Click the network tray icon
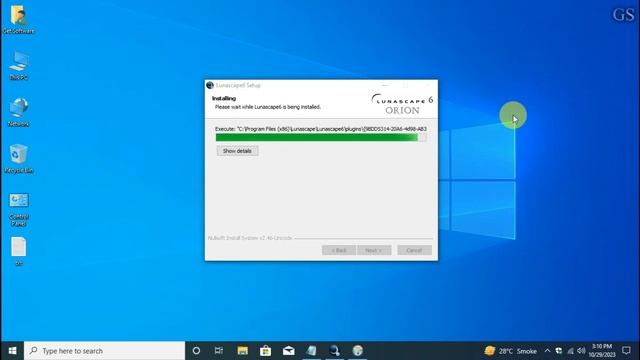 (570, 351)
